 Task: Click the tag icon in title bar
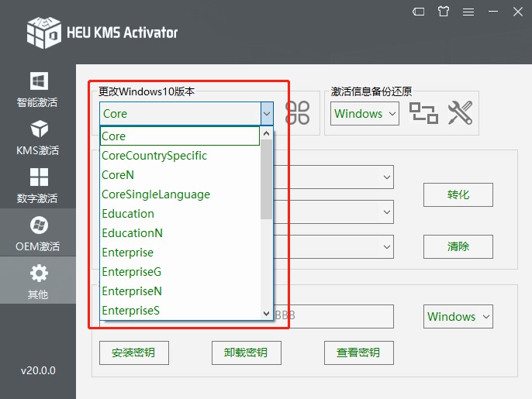tap(418, 12)
